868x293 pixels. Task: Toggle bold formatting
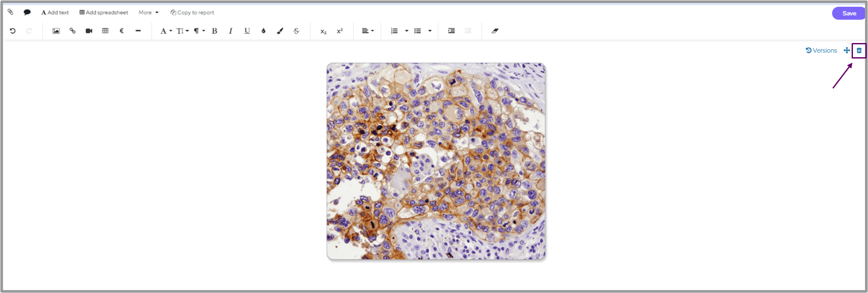click(x=214, y=31)
